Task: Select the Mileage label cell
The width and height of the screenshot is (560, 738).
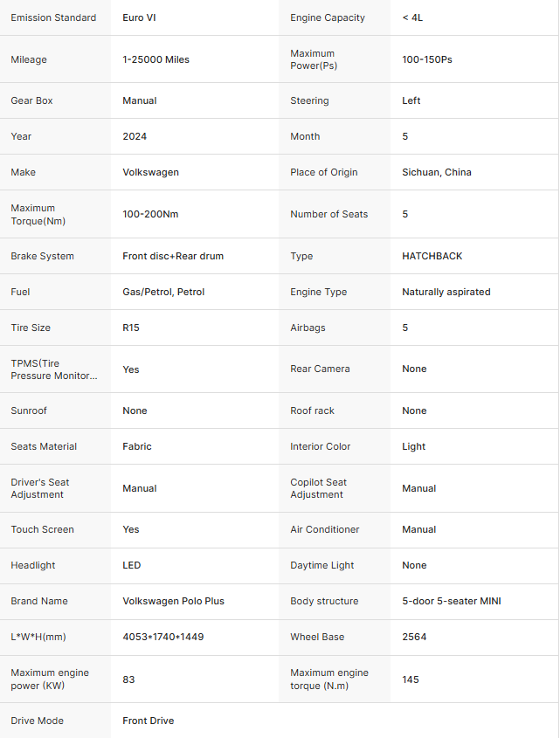Action: tap(29, 59)
